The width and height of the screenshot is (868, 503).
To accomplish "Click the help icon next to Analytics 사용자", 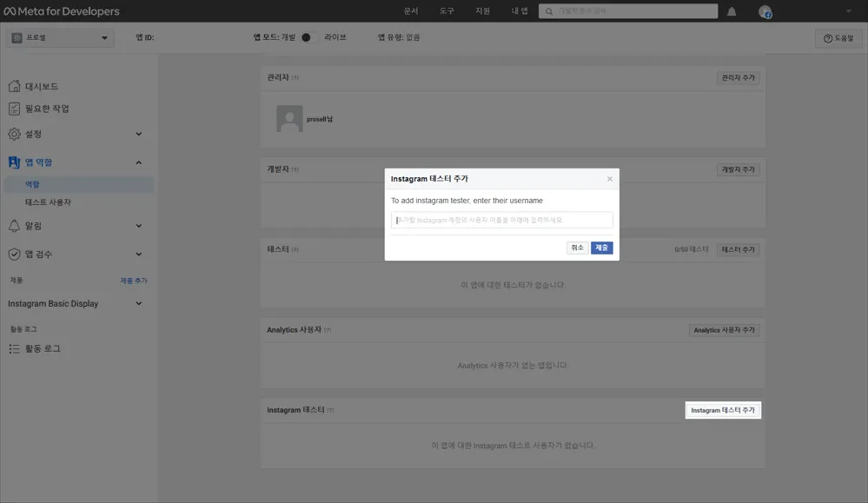I will [x=328, y=330].
